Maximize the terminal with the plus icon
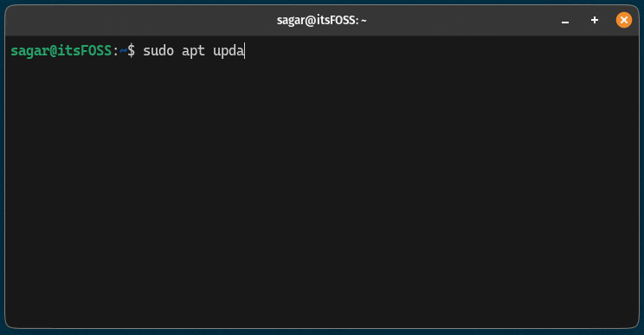644x335 pixels. 595,20
